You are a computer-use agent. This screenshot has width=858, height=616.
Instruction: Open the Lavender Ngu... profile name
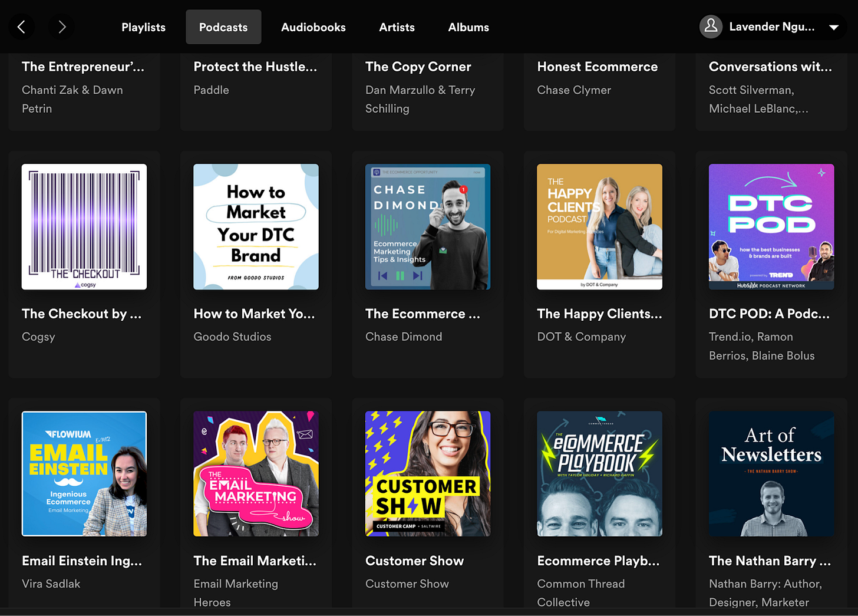point(771,27)
